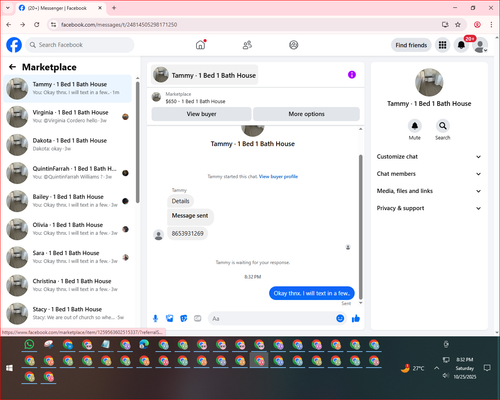Image resolution: width=500 pixels, height=400 pixels.
Task: Click the Facebook logo
Action: (x=14, y=45)
